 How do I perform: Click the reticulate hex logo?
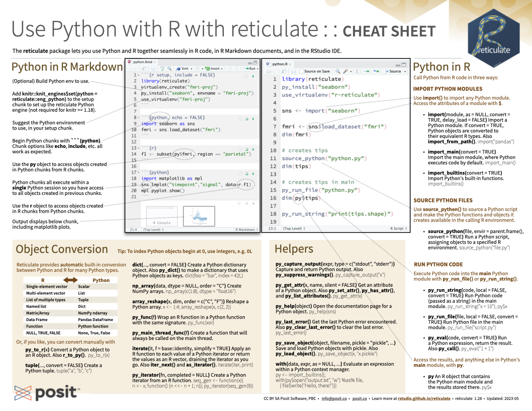pos(494,38)
